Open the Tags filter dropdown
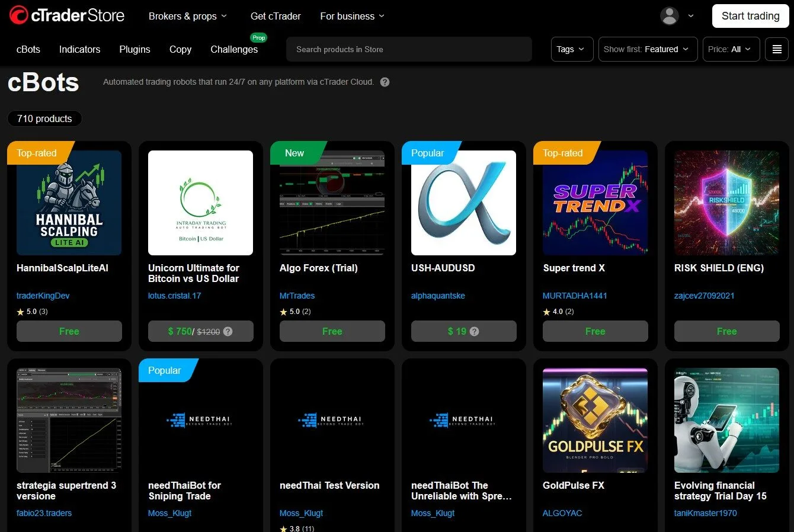Viewport: 794px width, 532px height. (570, 49)
